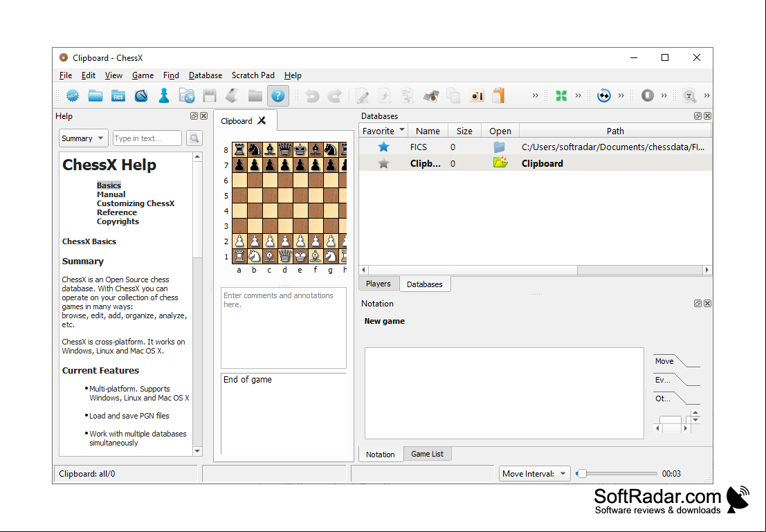Close the Databases panel

click(x=707, y=116)
